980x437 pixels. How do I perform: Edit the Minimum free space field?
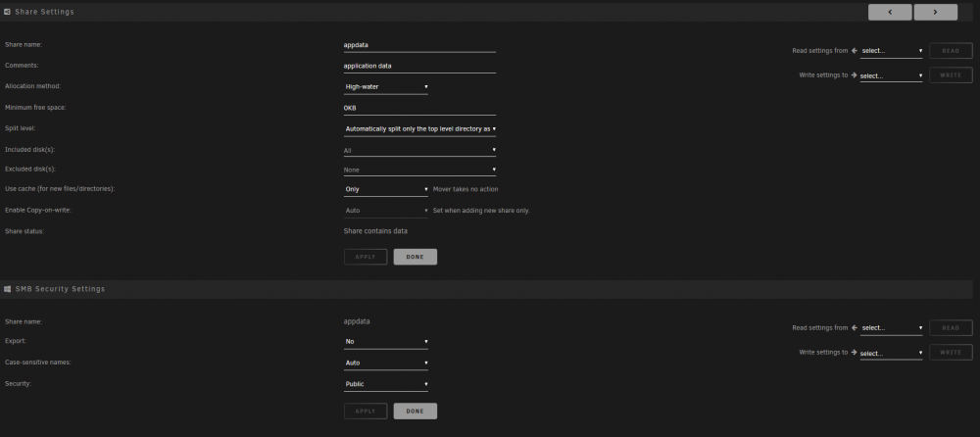(419, 108)
